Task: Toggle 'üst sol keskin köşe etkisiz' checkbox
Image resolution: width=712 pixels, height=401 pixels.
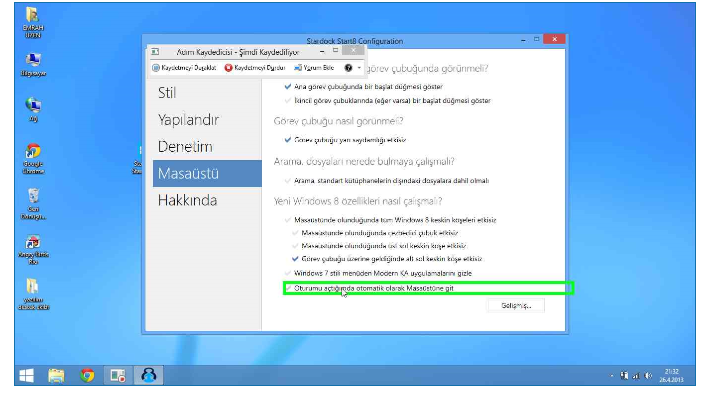Action: tap(295, 246)
